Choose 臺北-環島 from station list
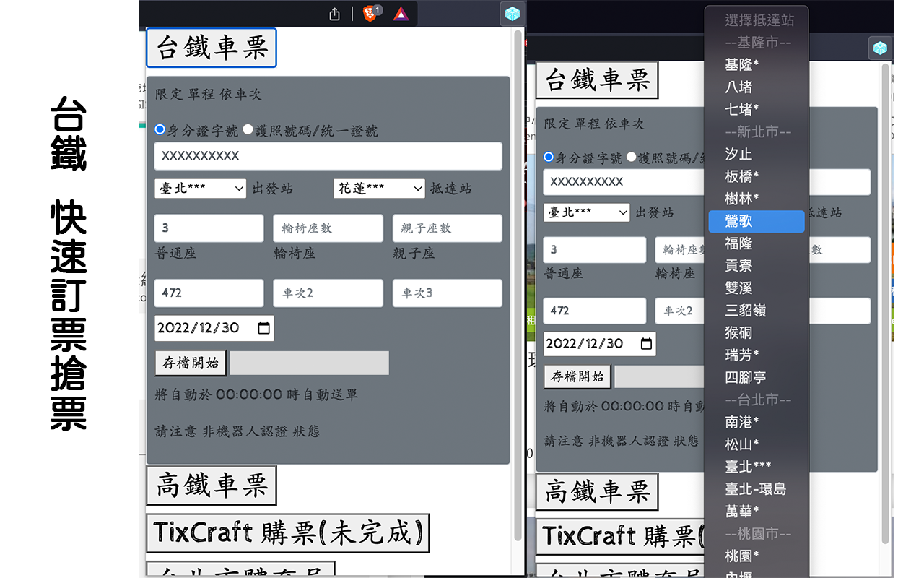The height and width of the screenshot is (578, 924). pyautogui.click(x=757, y=489)
